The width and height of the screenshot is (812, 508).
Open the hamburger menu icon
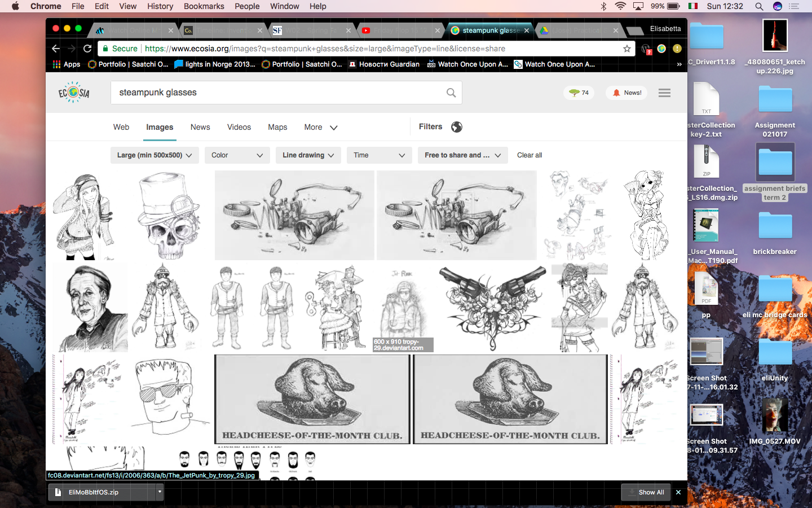tap(664, 93)
